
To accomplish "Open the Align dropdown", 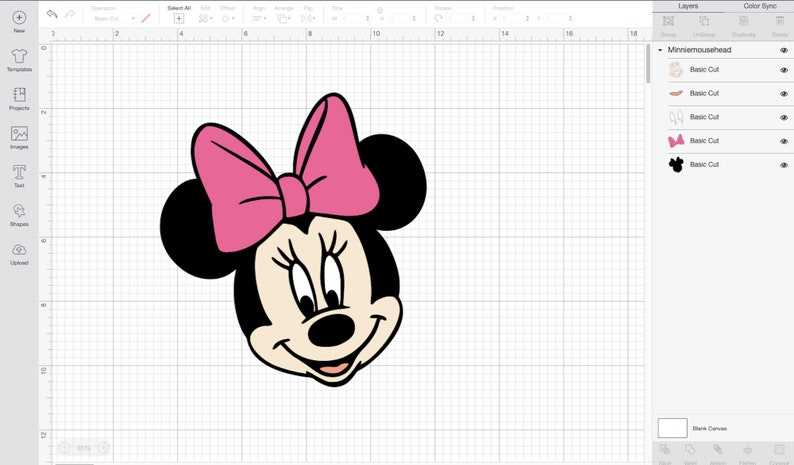I will [x=259, y=19].
